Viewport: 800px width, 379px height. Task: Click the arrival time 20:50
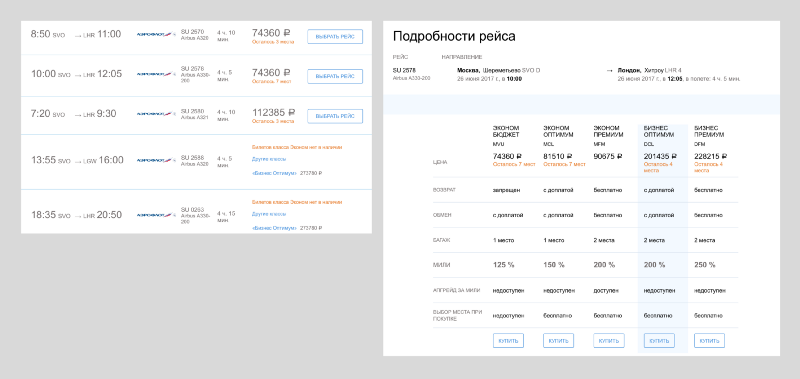click(x=110, y=215)
